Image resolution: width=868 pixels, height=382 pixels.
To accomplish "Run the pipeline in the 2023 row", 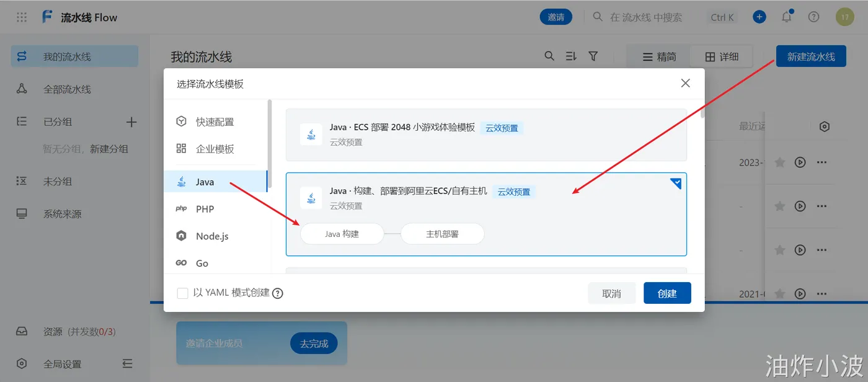I will [800, 162].
